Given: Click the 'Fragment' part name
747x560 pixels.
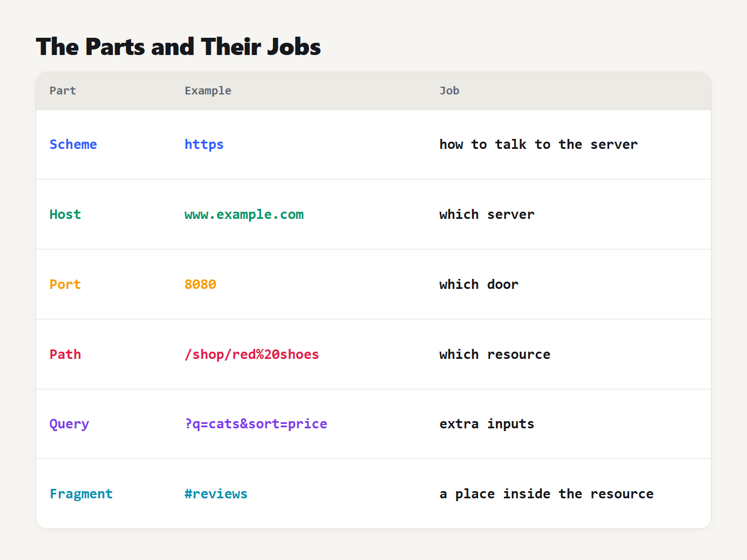Looking at the screenshot, I should 81,494.
